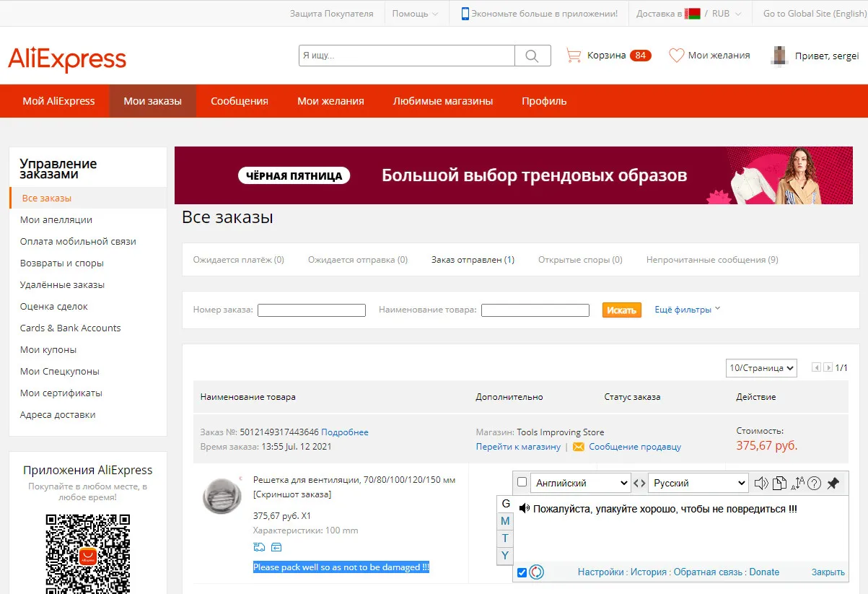
Task: Copy translation with the copy icon
Action: point(779,483)
